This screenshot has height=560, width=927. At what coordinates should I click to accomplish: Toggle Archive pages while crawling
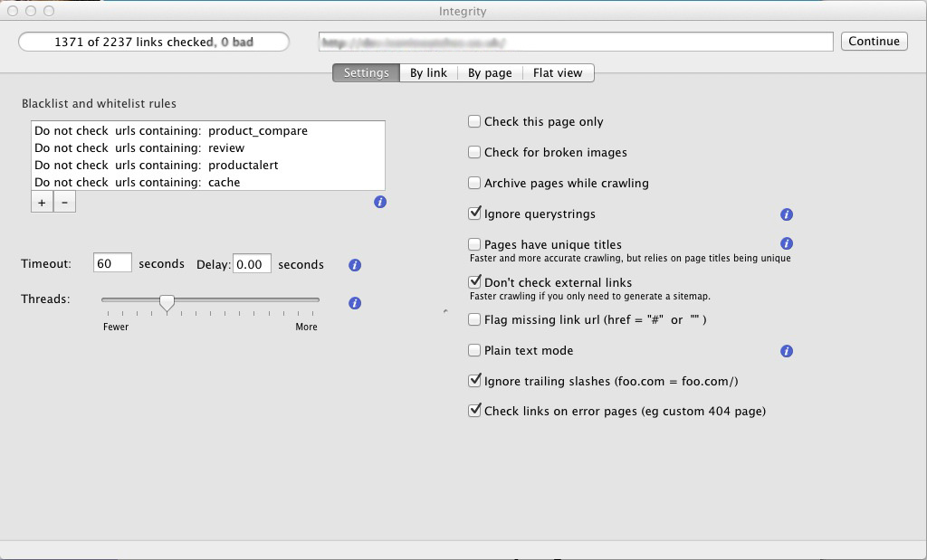coord(474,183)
